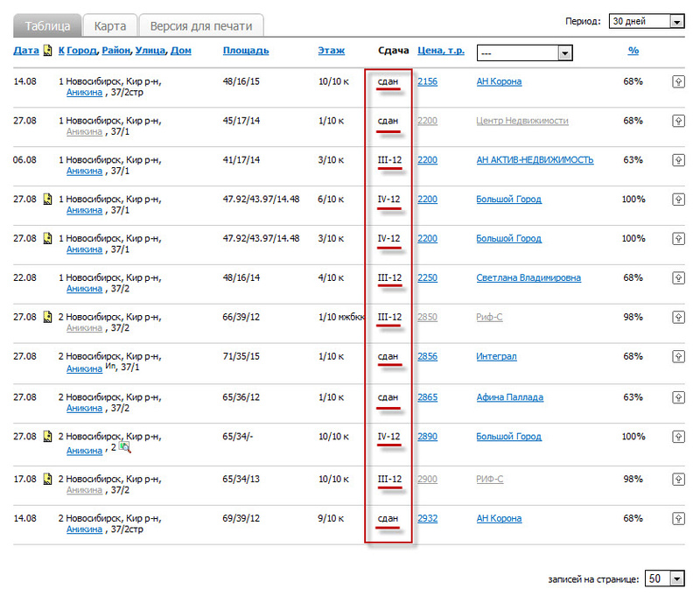Sort the table by Цена, т.р. column
The width and height of the screenshot is (700, 596).
pyautogui.click(x=441, y=51)
